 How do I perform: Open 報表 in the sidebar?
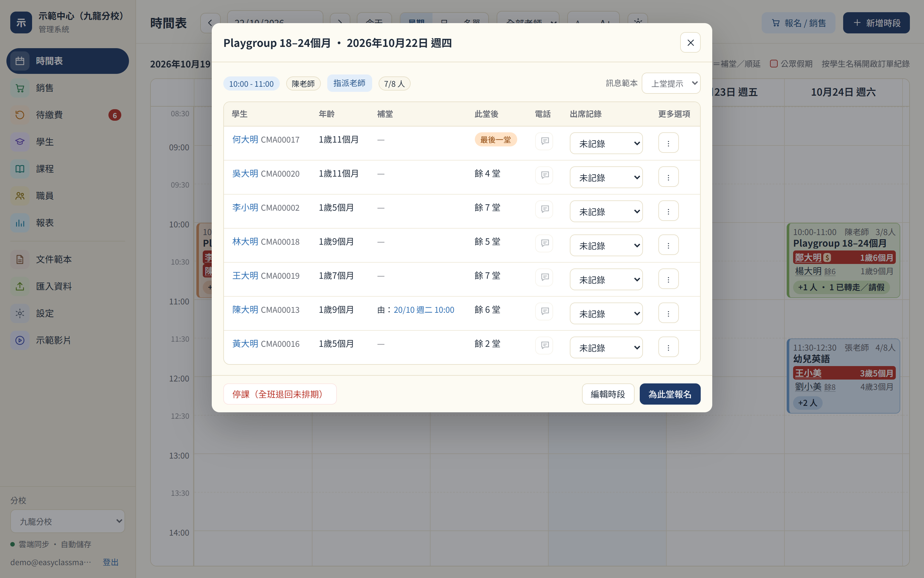point(68,223)
